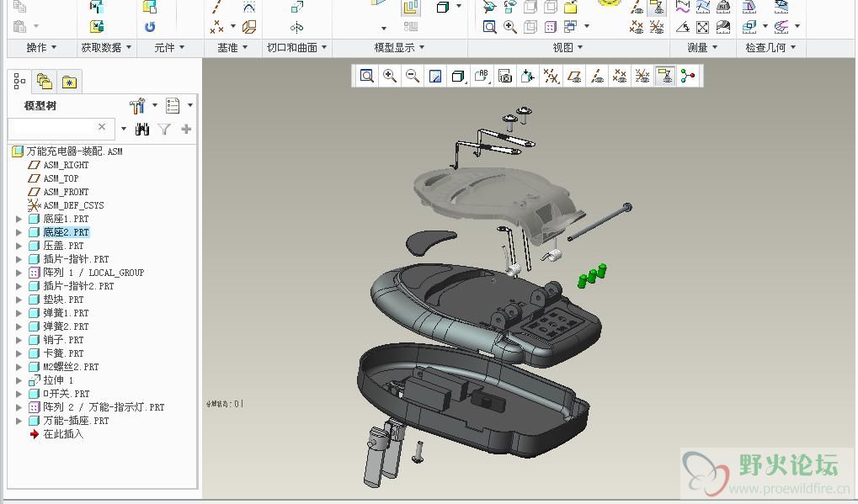Screen dimensions: 858x504
Task: Click Zoom In in the graphics toolbar
Action: click(390, 76)
